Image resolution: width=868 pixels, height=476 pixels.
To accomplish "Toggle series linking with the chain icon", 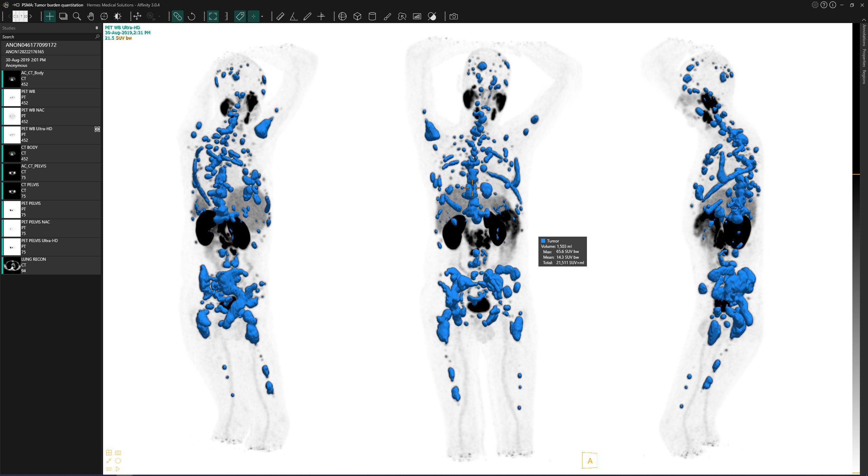I will coord(178,16).
